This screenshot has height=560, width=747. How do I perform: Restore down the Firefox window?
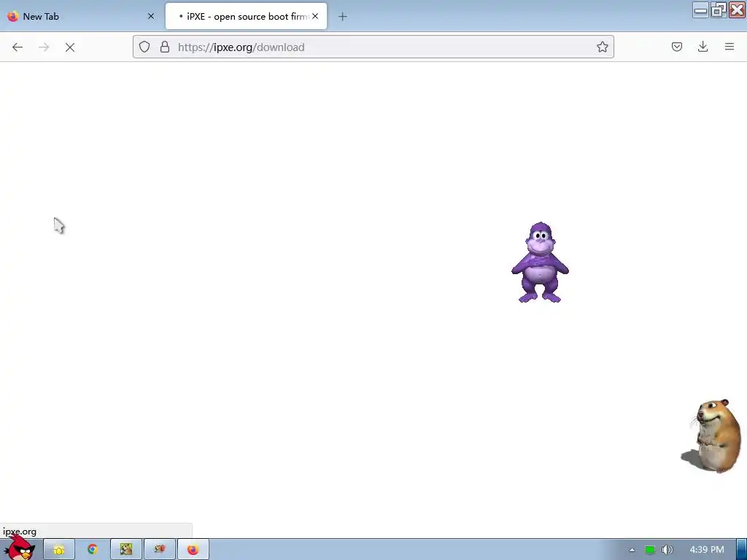pos(719,10)
